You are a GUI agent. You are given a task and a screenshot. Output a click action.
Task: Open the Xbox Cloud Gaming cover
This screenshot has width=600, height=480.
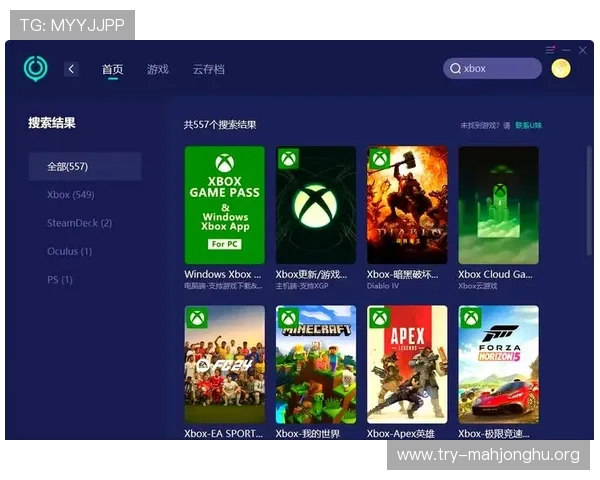click(x=499, y=205)
